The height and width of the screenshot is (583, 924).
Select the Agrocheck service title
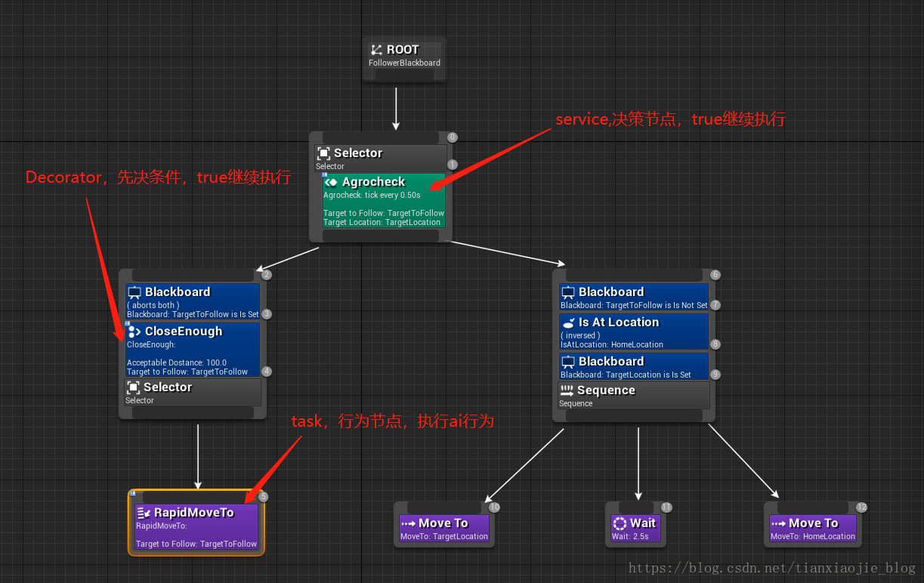click(373, 182)
